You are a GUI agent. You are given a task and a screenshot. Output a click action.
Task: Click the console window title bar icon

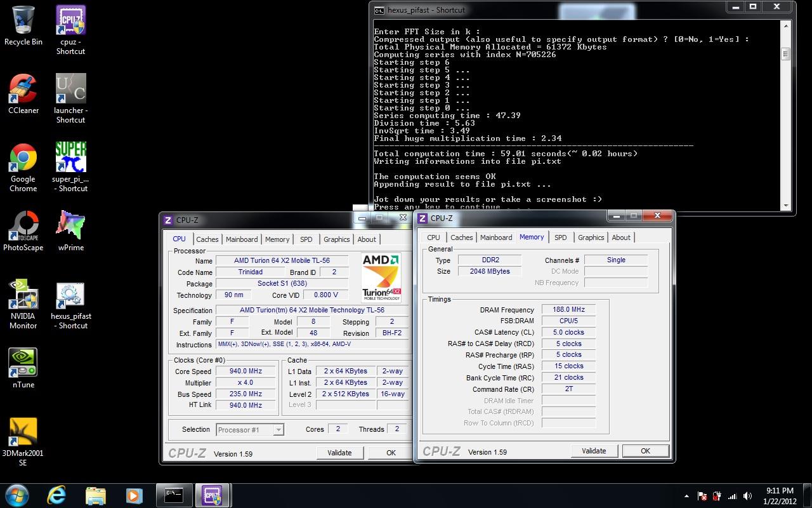click(379, 10)
